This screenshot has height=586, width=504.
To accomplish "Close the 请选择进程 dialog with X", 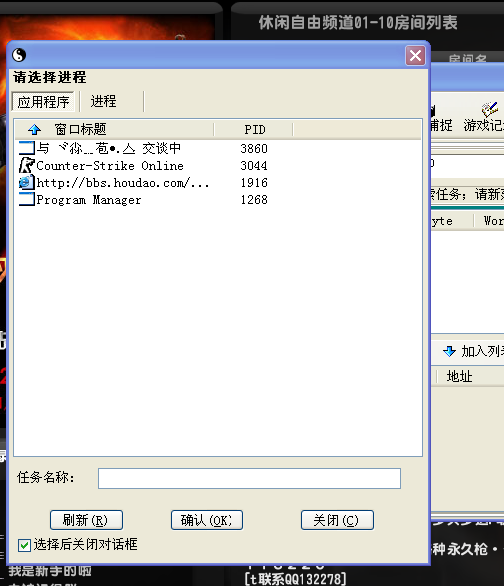I will click(415, 56).
